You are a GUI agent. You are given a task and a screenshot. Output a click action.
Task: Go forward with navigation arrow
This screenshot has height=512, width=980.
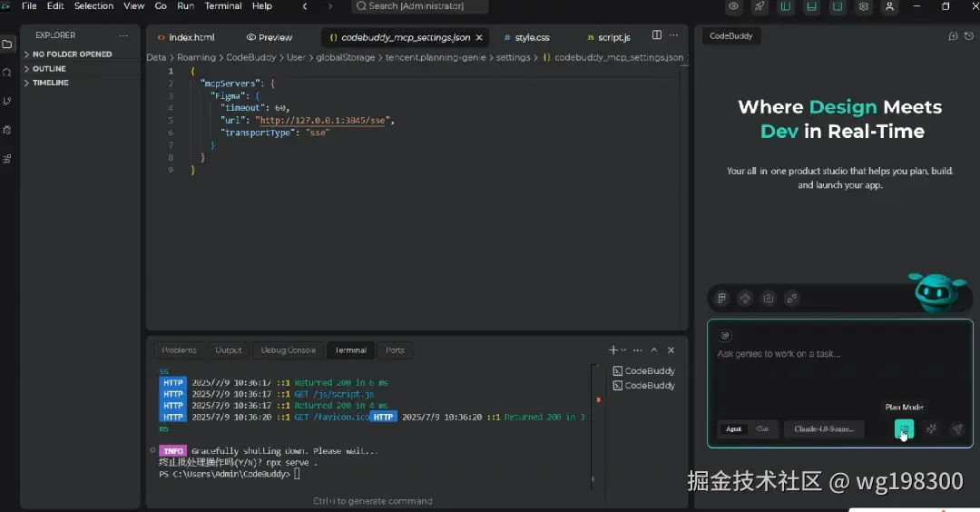pyautogui.click(x=330, y=6)
